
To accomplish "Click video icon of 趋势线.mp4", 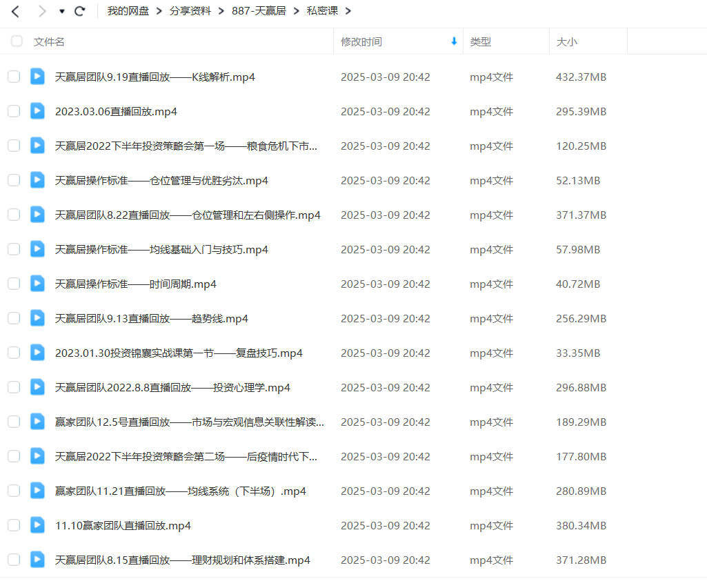I will click(37, 318).
